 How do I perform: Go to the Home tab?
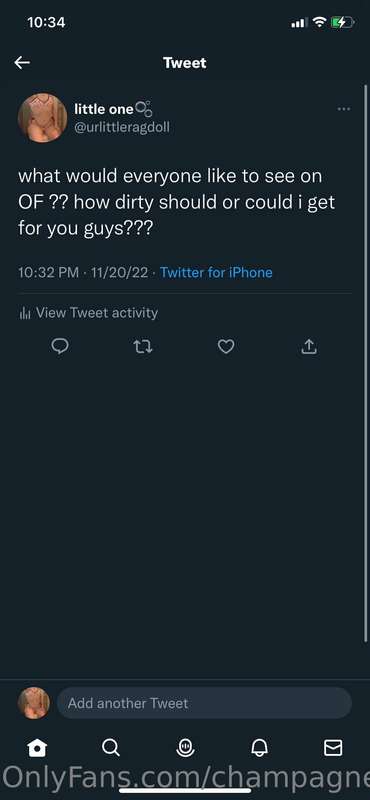(x=37, y=748)
